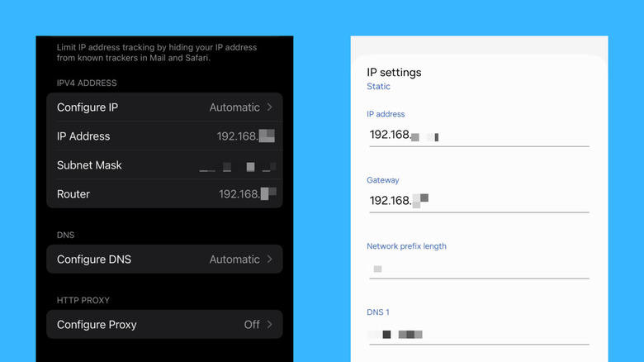Tap the chevron beside Configure IP Automatic
The image size is (644, 362).
[269, 107]
